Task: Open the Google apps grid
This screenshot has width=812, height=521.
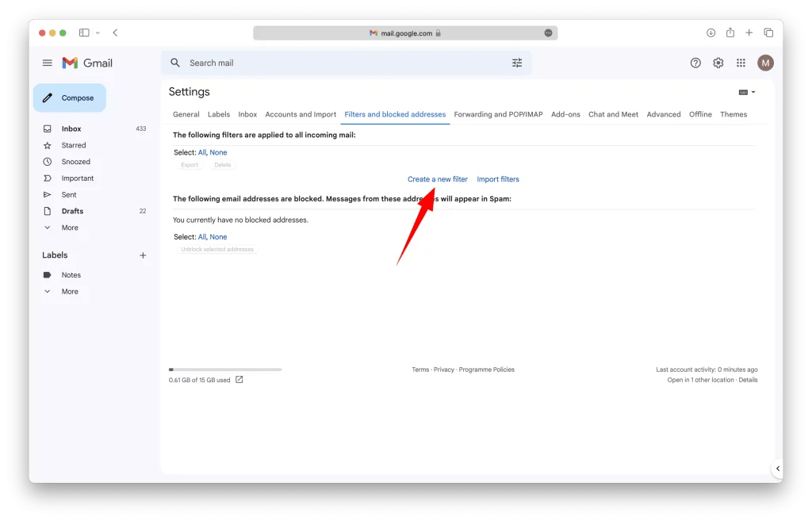Action: point(741,63)
